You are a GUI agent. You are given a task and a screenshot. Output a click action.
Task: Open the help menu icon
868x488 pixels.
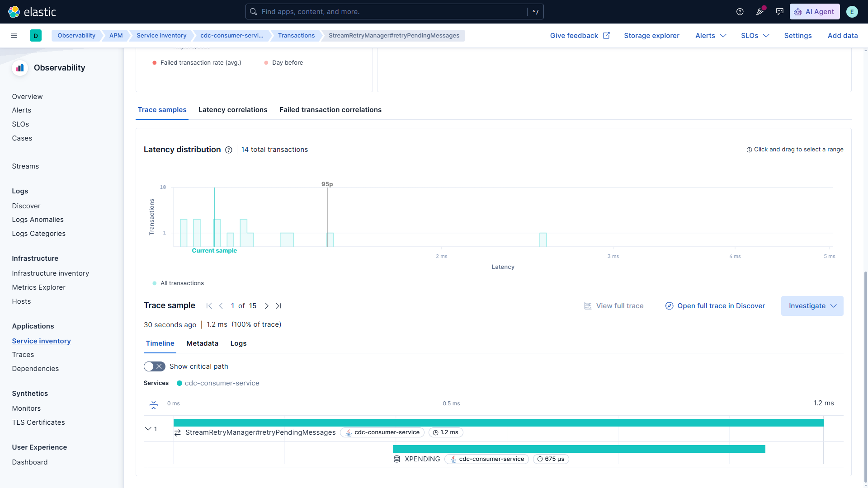pyautogui.click(x=740, y=12)
